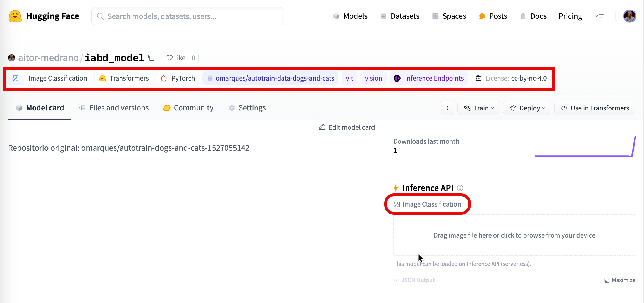Click the PyTorch tag
The height and width of the screenshot is (303, 644).
click(178, 78)
